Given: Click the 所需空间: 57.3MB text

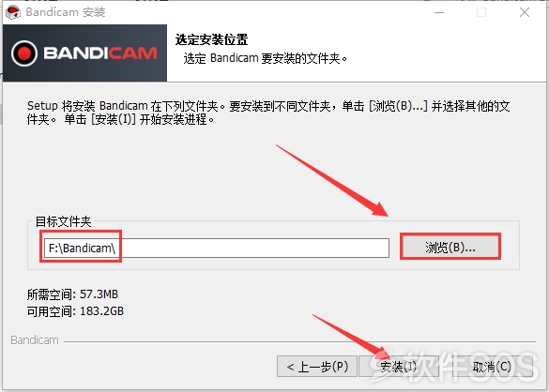Looking at the screenshot, I should tap(72, 294).
